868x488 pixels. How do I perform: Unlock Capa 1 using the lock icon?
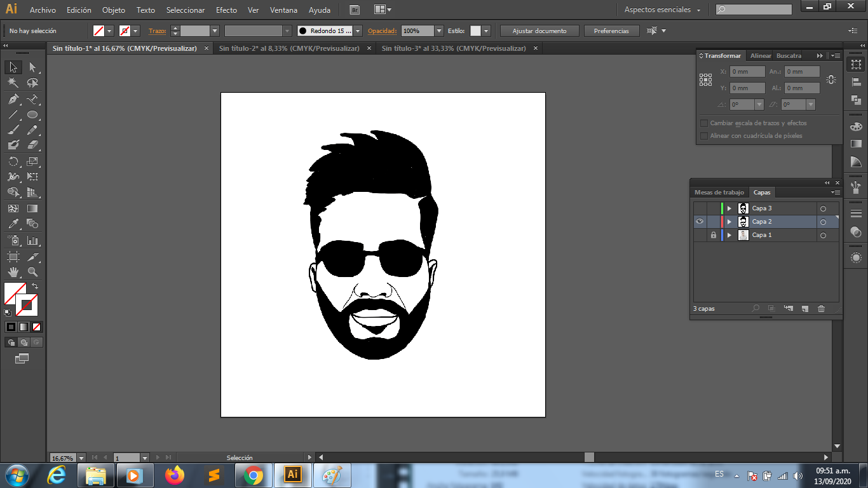point(713,235)
